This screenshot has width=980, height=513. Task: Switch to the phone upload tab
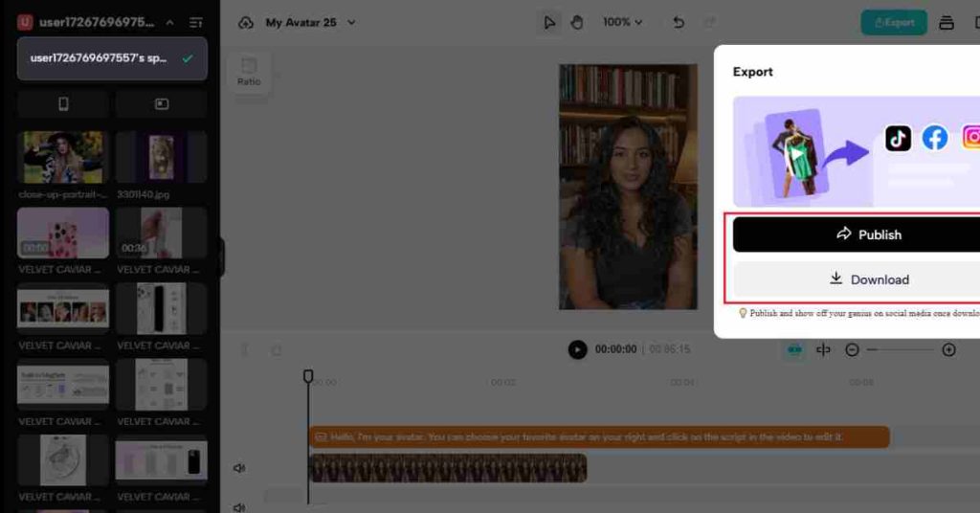pyautogui.click(x=63, y=103)
